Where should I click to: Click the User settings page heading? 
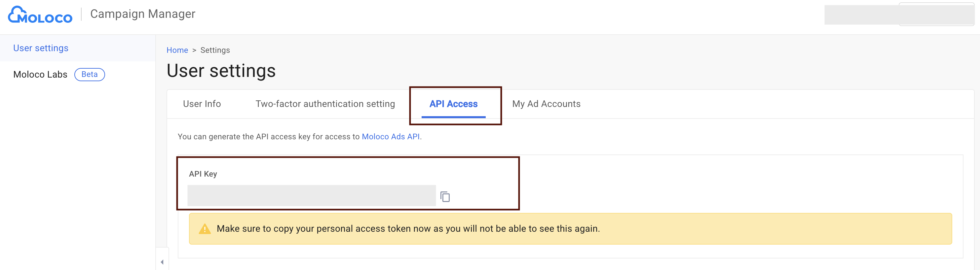(221, 71)
